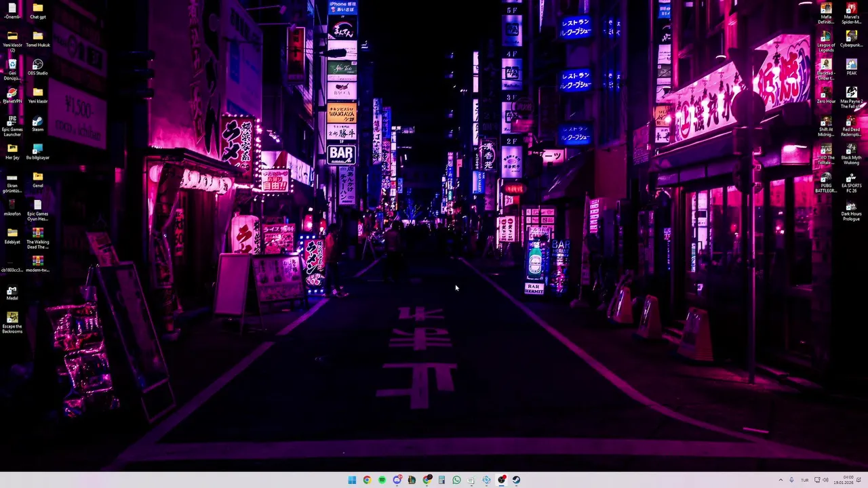The width and height of the screenshot is (868, 488).
Task: Launch Max Payne 2 shortcut
Action: (x=852, y=98)
